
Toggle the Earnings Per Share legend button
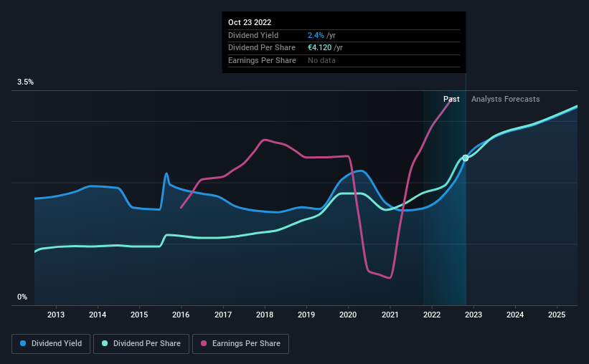point(240,344)
